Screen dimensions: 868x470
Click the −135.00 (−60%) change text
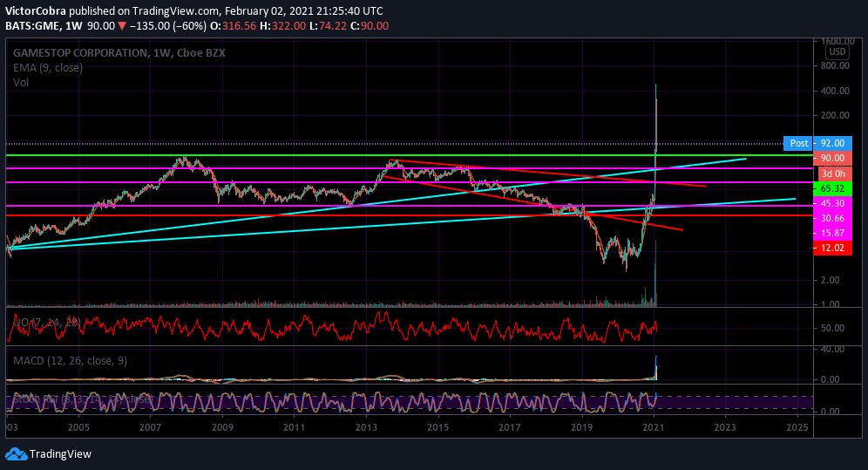167,26
